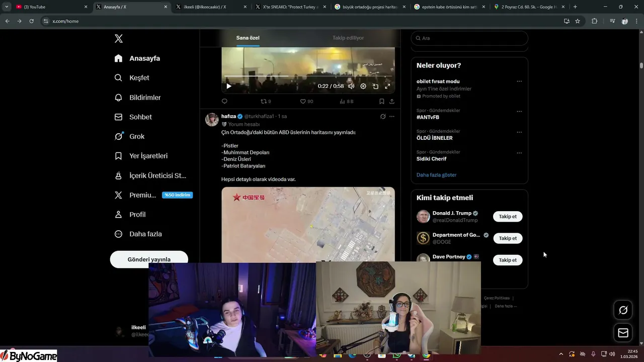Open Chrome three-dot menu

[637, 21]
